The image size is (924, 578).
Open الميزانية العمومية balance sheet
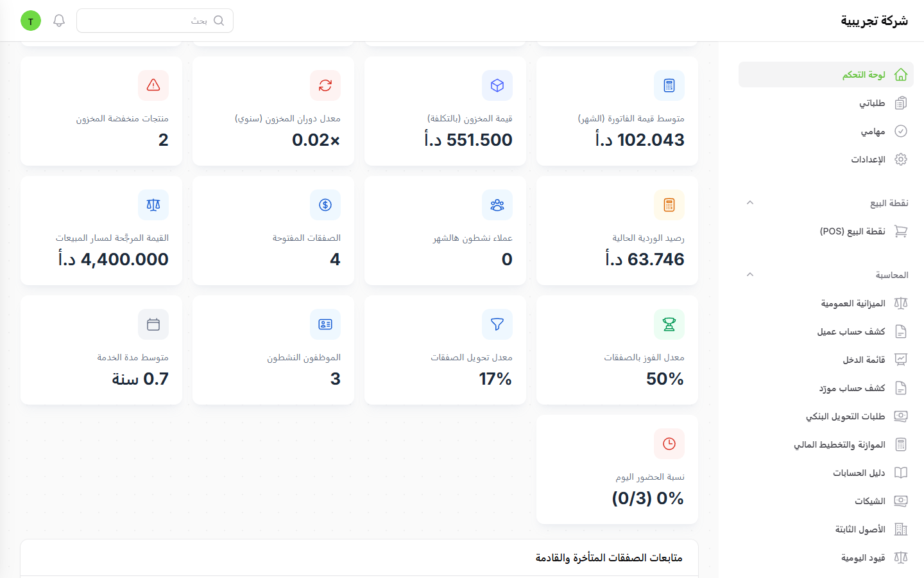coord(826,303)
